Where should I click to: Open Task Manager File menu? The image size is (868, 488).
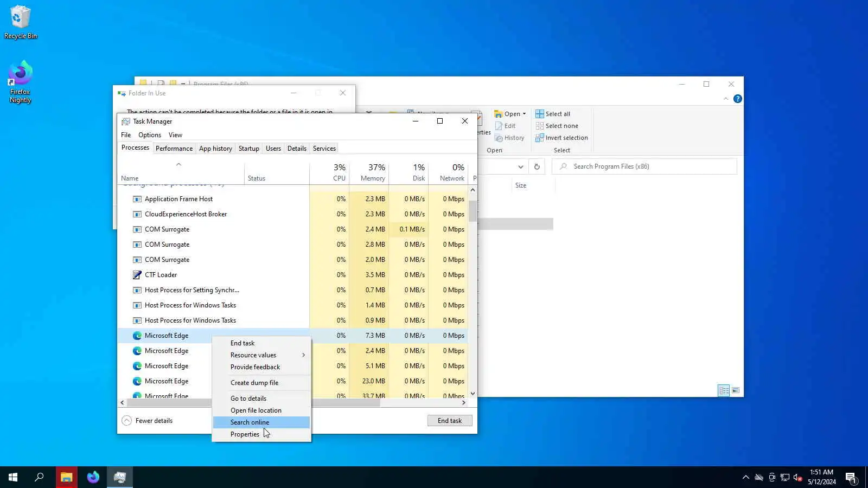[126, 135]
